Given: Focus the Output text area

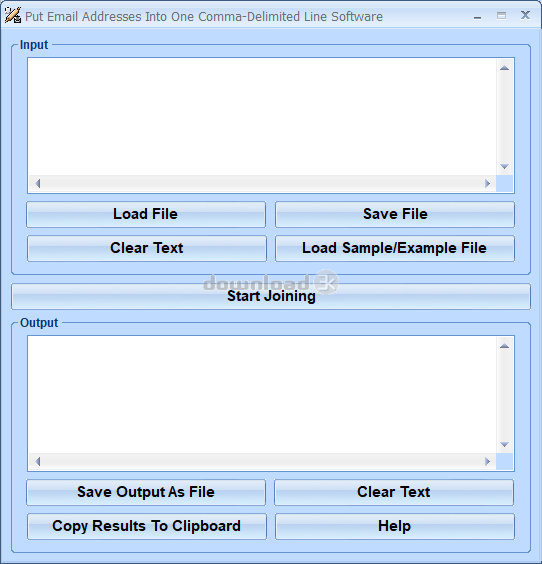Looking at the screenshot, I should (x=262, y=395).
